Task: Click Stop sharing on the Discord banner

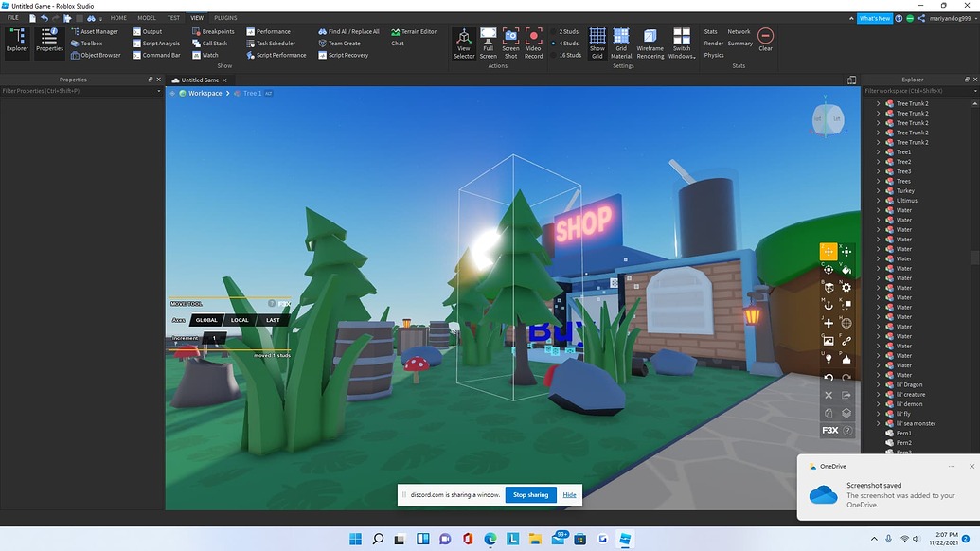Action: point(530,494)
